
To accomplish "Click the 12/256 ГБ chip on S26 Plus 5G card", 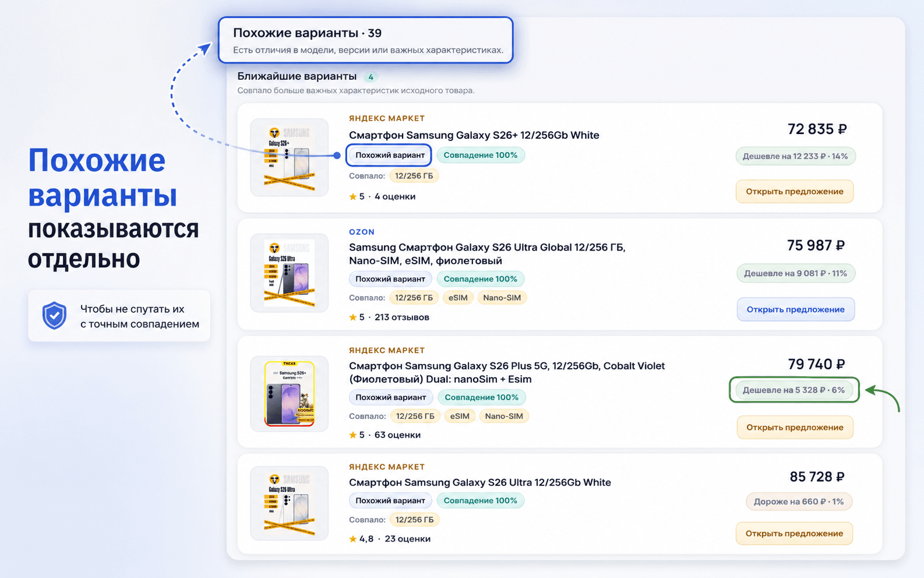I will [415, 416].
